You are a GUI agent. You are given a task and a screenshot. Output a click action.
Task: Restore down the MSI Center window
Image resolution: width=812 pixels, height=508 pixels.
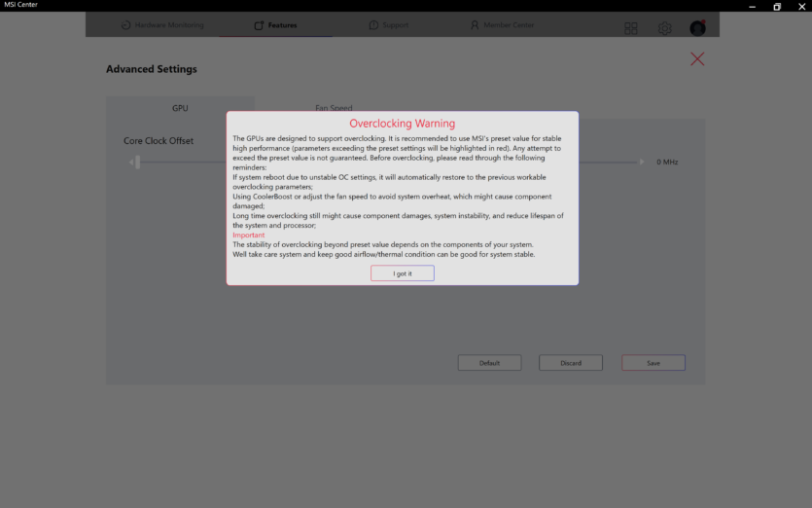coord(777,6)
